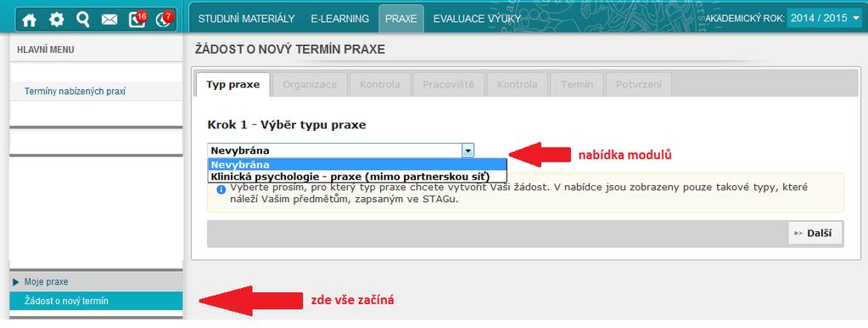This screenshot has height=328, width=868.
Task: Select the Termín tab
Action: [577, 85]
